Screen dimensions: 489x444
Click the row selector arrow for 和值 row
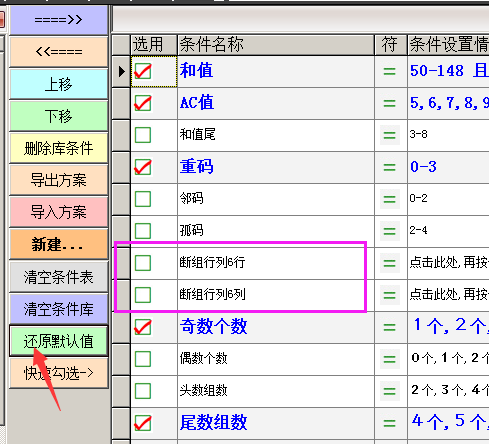[121, 71]
